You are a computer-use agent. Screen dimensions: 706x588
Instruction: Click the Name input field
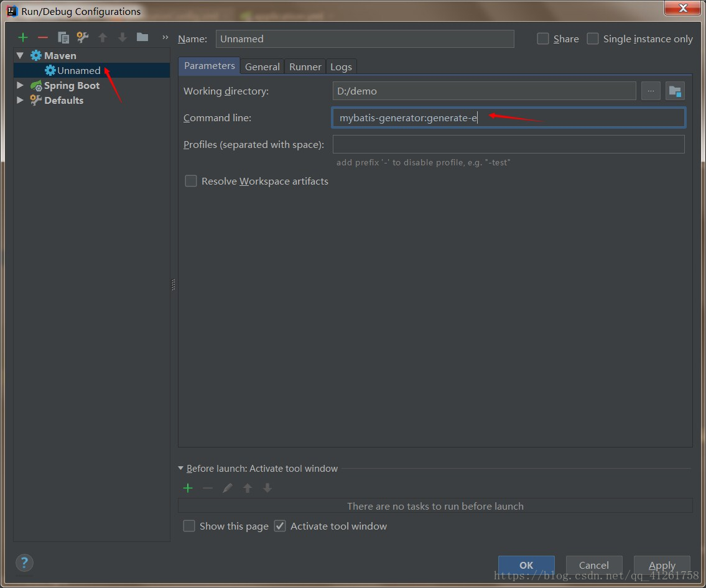pos(365,39)
